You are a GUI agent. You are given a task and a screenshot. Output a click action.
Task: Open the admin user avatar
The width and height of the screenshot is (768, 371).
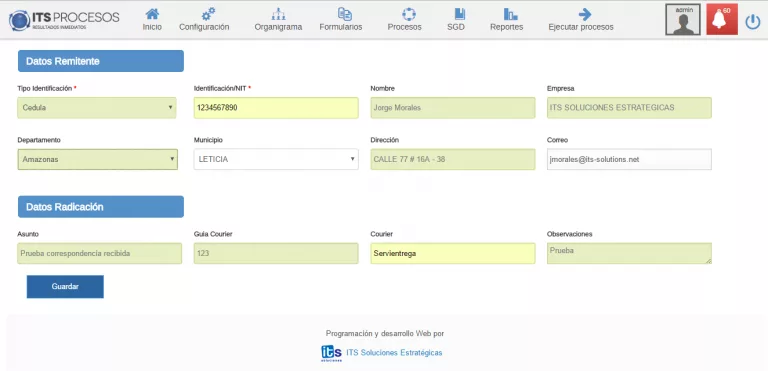coord(683,20)
